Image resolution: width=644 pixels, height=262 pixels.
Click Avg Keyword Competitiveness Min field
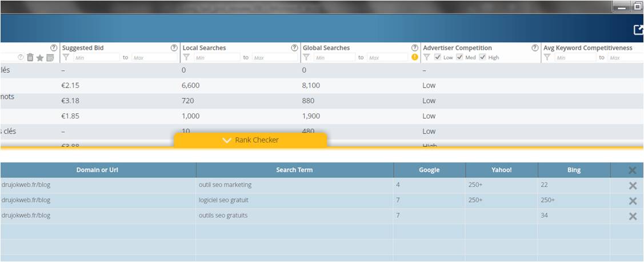pyautogui.click(x=575, y=58)
